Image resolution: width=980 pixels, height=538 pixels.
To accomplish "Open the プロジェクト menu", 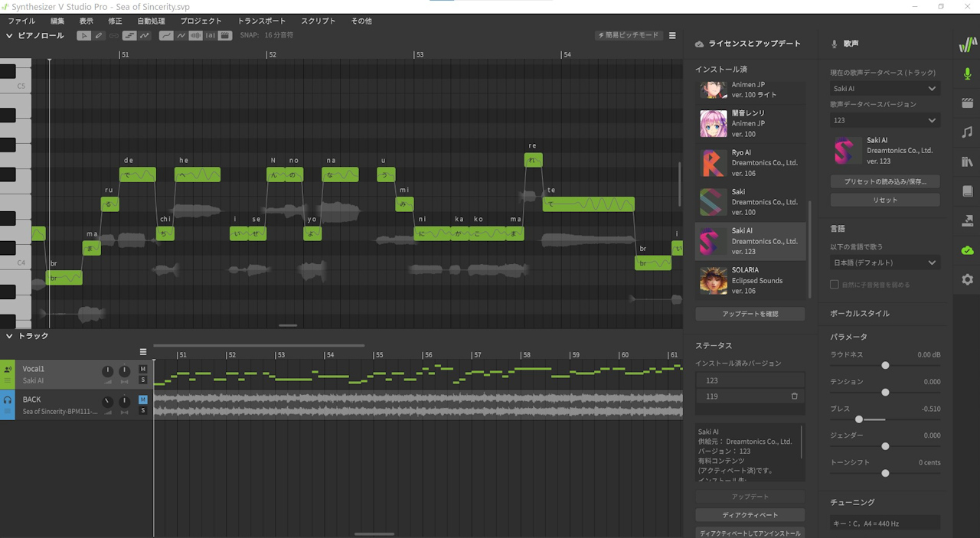I will (x=201, y=21).
